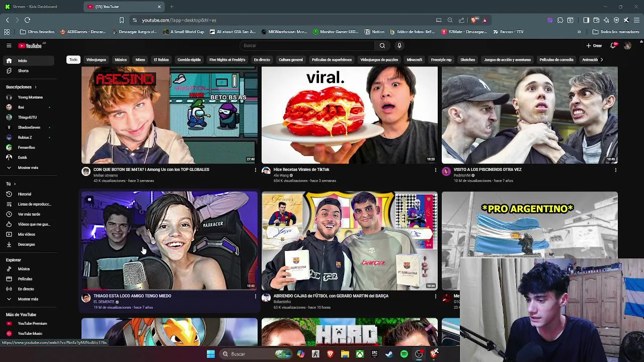
Task: Open options menu for Thiago esta loco video
Action: click(x=255, y=296)
